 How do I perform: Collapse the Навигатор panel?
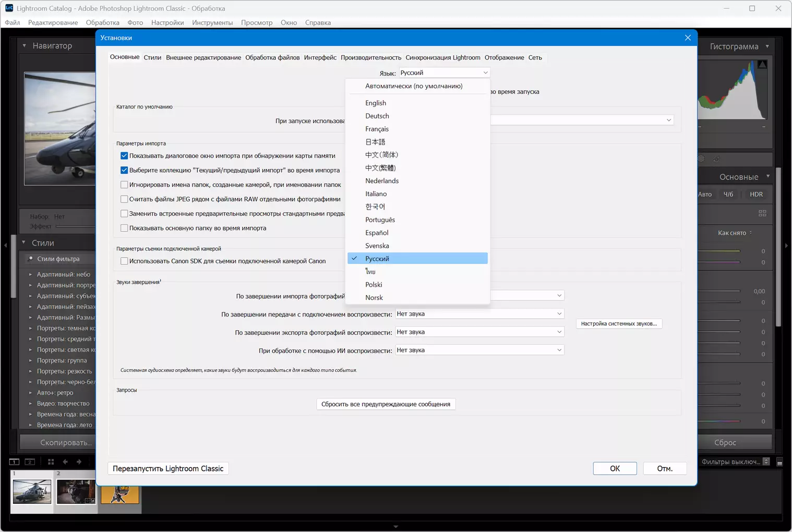click(x=24, y=46)
